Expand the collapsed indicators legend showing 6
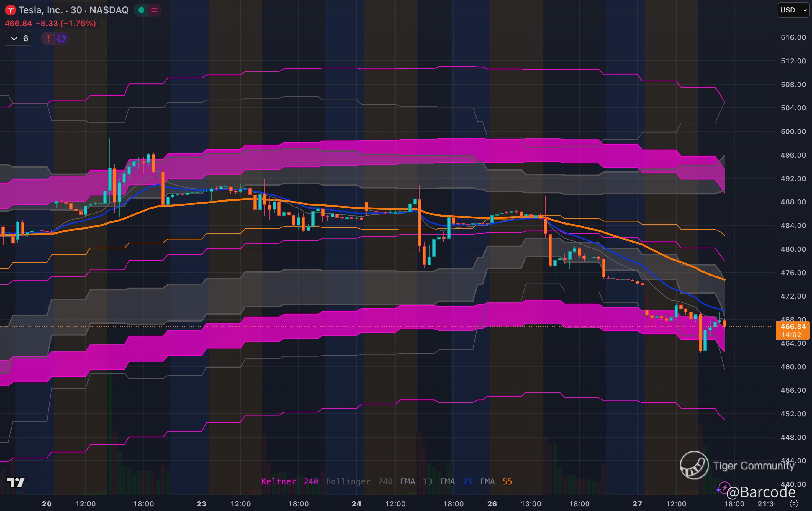The image size is (812, 511). [18, 38]
